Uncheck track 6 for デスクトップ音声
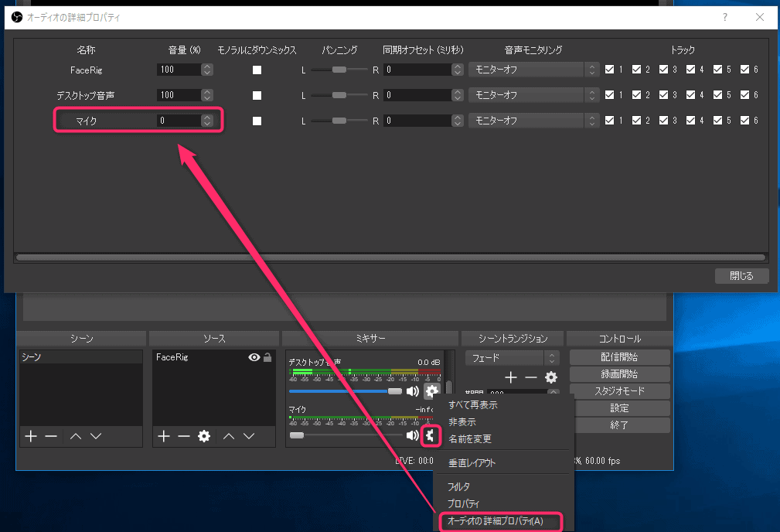The image size is (780, 532). click(x=744, y=95)
